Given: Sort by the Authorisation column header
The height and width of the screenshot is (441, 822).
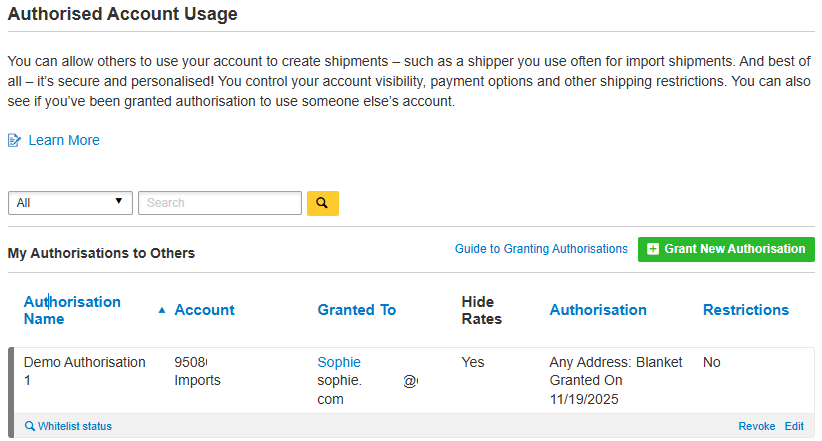Looking at the screenshot, I should [x=598, y=310].
